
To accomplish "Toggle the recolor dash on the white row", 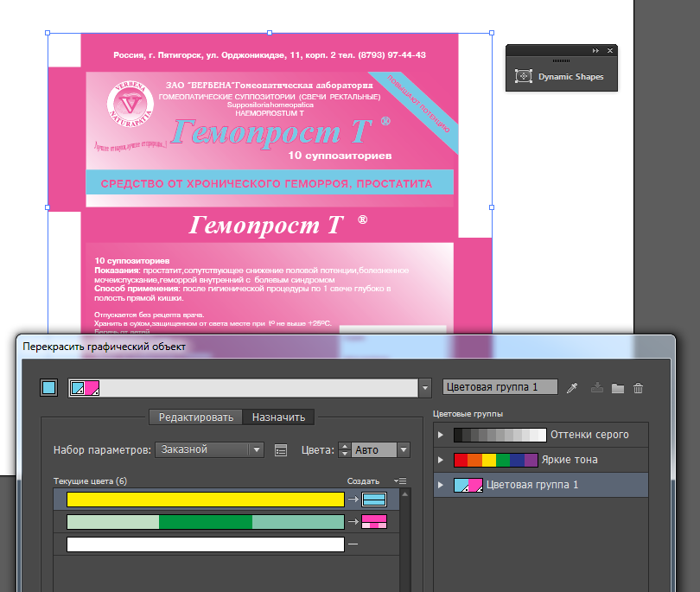I will (x=353, y=544).
